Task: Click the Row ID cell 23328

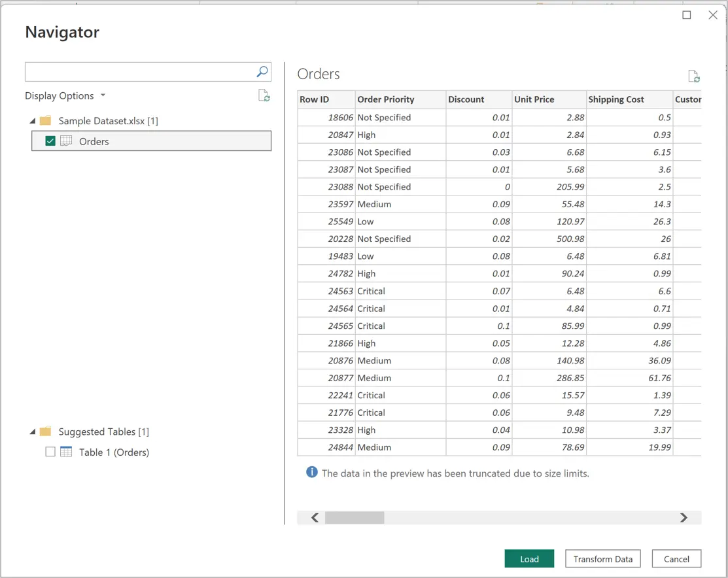Action: pyautogui.click(x=326, y=430)
